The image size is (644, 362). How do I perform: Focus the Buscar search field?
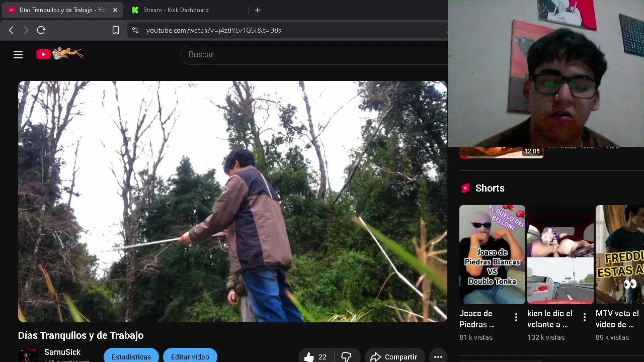click(x=314, y=54)
